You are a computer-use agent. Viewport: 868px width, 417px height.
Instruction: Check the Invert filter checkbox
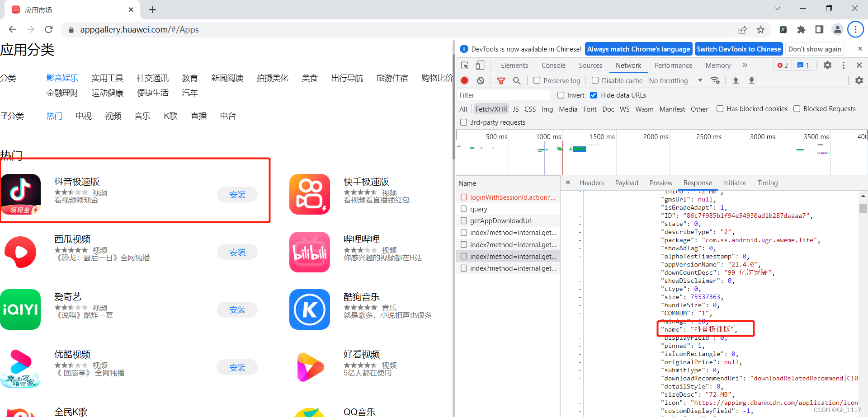[x=561, y=95]
